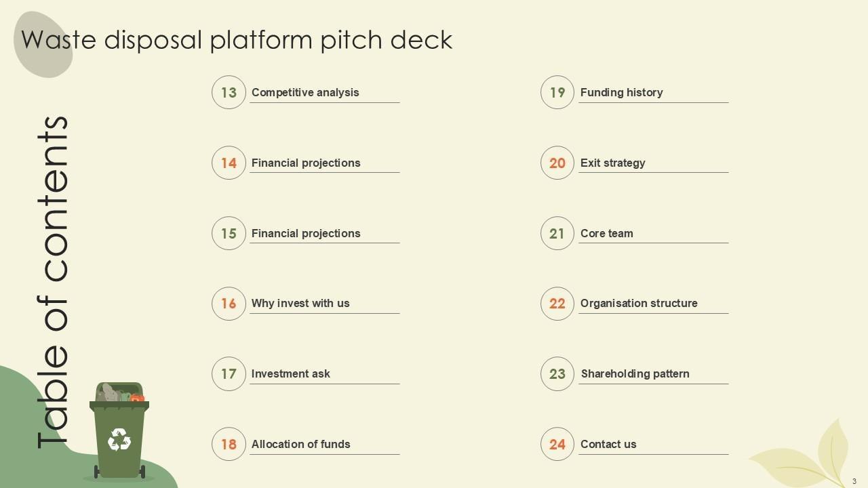This screenshot has width=868, height=488.
Task: Click the number 13 circle
Action: [229, 92]
